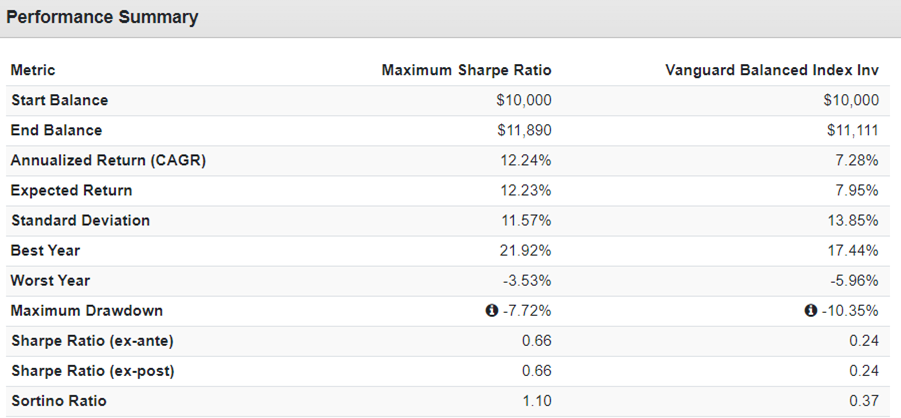Click the Sharpe Ratio (ex-post) label
This screenshot has width=901, height=418.
pos(92,371)
